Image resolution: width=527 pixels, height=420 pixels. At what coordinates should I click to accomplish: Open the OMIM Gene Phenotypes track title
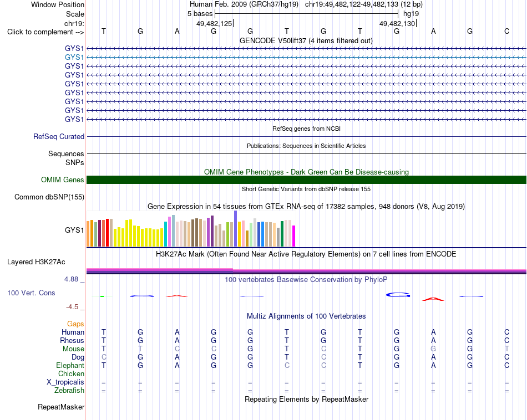point(306,172)
